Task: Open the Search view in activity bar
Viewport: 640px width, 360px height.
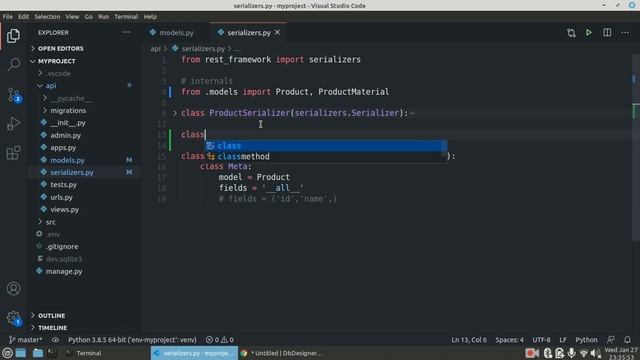Action: 13,64
